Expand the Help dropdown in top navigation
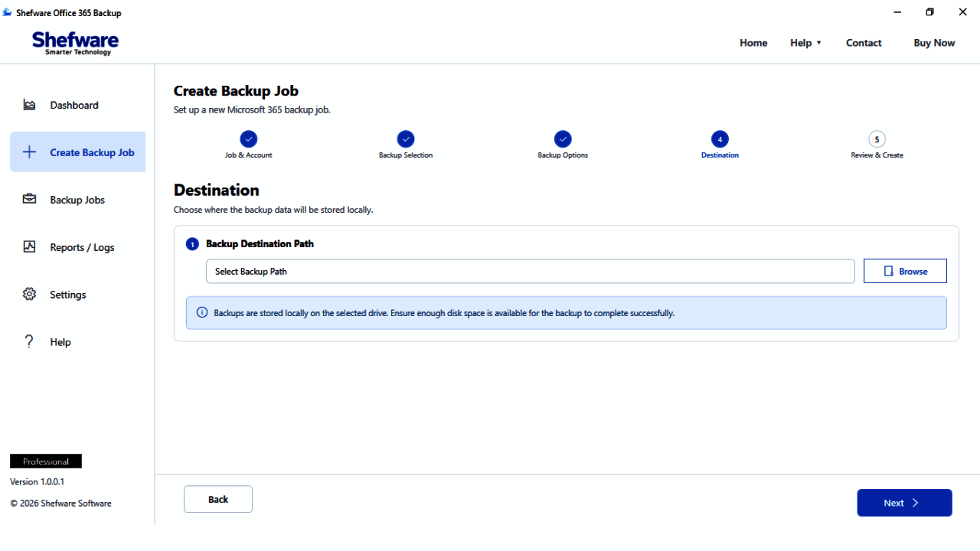 tap(805, 43)
